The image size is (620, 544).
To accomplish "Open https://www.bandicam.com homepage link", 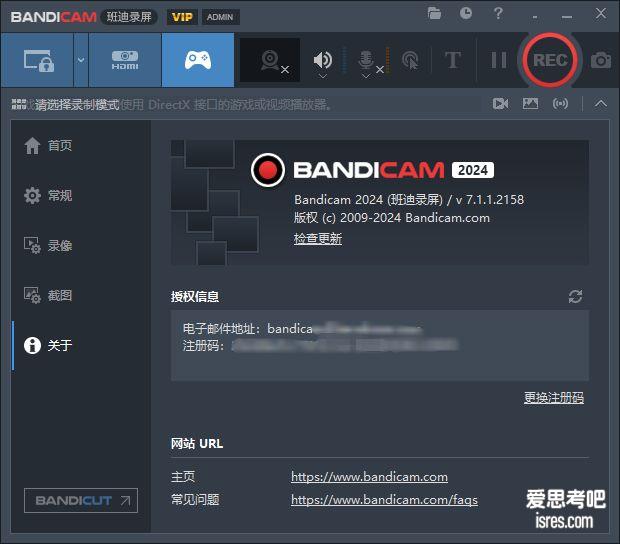I will point(369,477).
